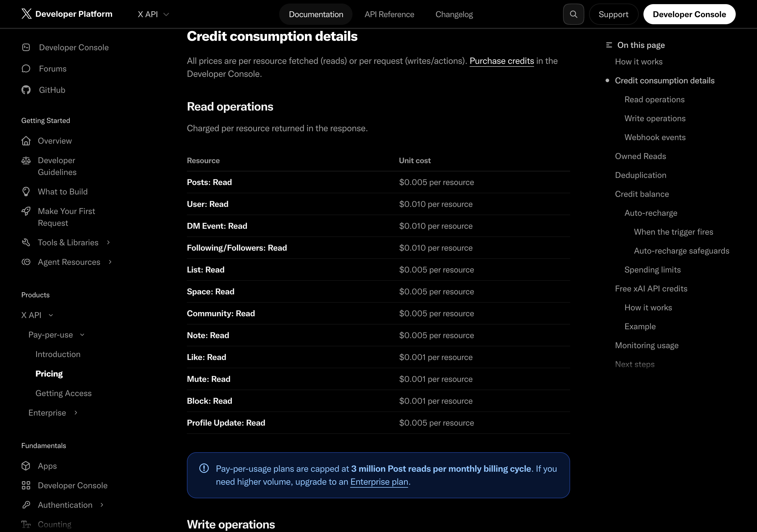Collapse the Pay-per-use section chevron
This screenshot has height=532, width=757.
click(x=83, y=335)
